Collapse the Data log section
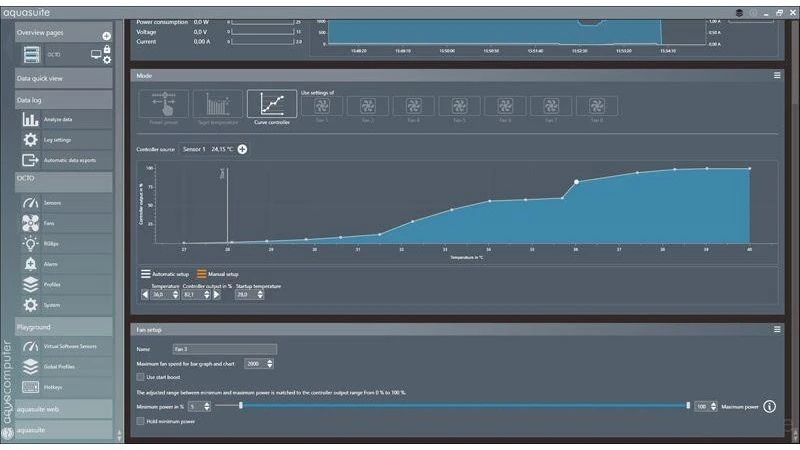Screen dimensions: 800x450 pyautogui.click(x=64, y=100)
